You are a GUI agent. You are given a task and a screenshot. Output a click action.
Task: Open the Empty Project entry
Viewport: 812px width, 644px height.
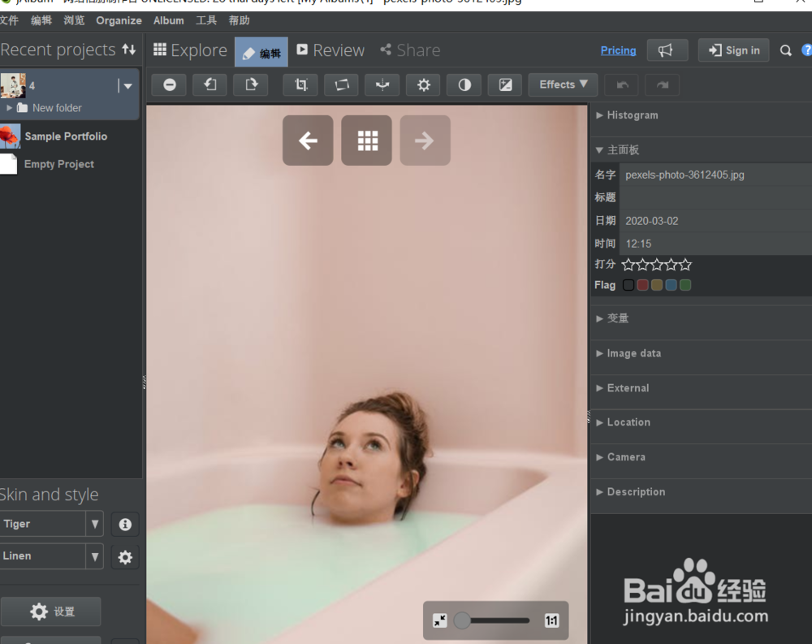[59, 164]
